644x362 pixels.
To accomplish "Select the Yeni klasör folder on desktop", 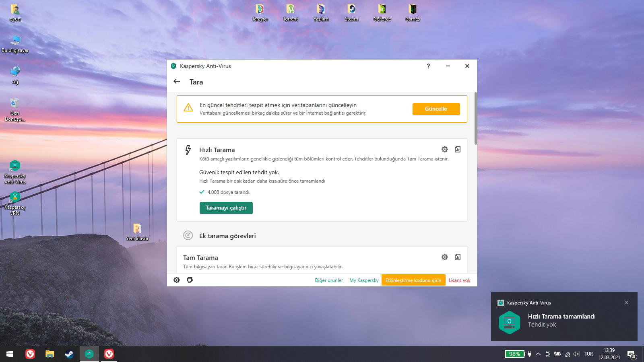I will pos(137,232).
